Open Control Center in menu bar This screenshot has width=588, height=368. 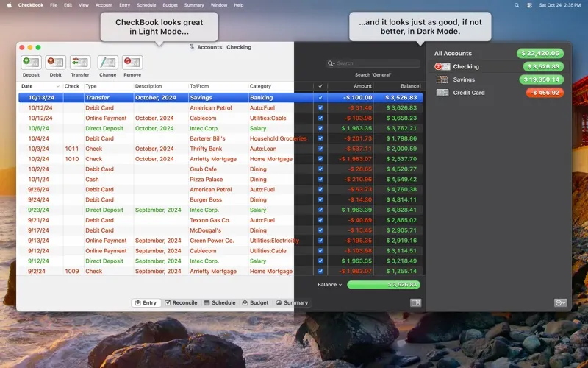click(x=529, y=5)
